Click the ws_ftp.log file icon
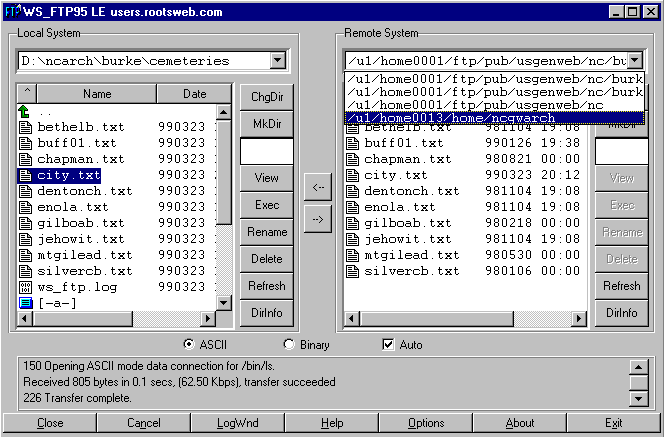Image resolution: width=664 pixels, height=437 pixels. 26,287
